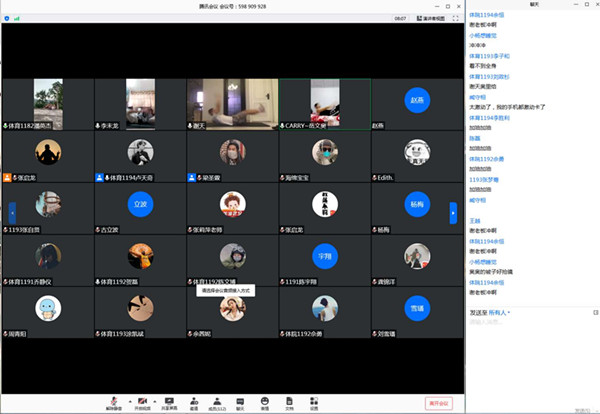Click the red leave meeting (离开会议) button

tap(439, 403)
